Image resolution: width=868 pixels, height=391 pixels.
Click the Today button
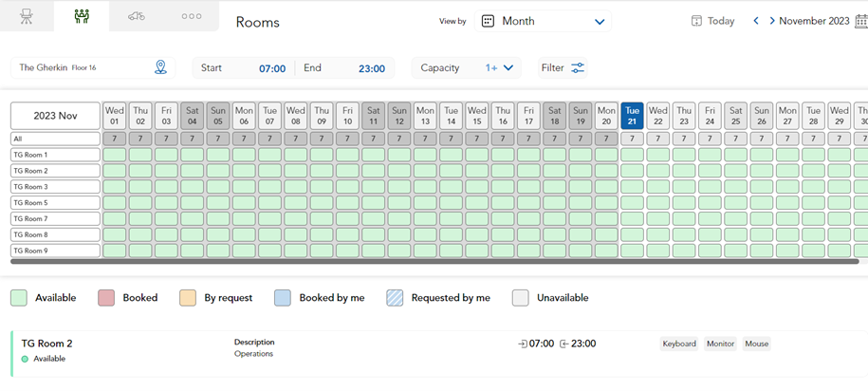712,21
